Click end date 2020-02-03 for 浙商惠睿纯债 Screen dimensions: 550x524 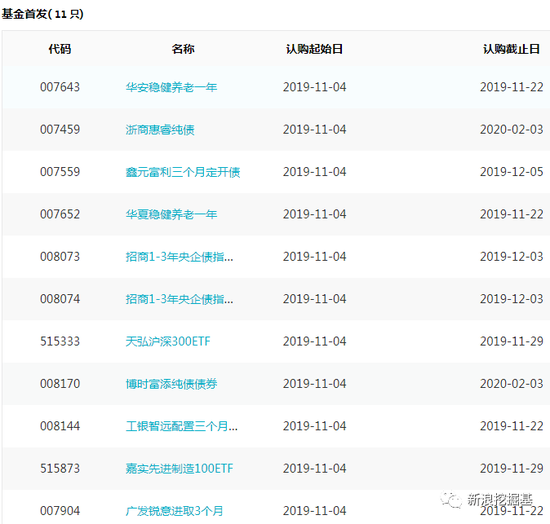pos(511,129)
